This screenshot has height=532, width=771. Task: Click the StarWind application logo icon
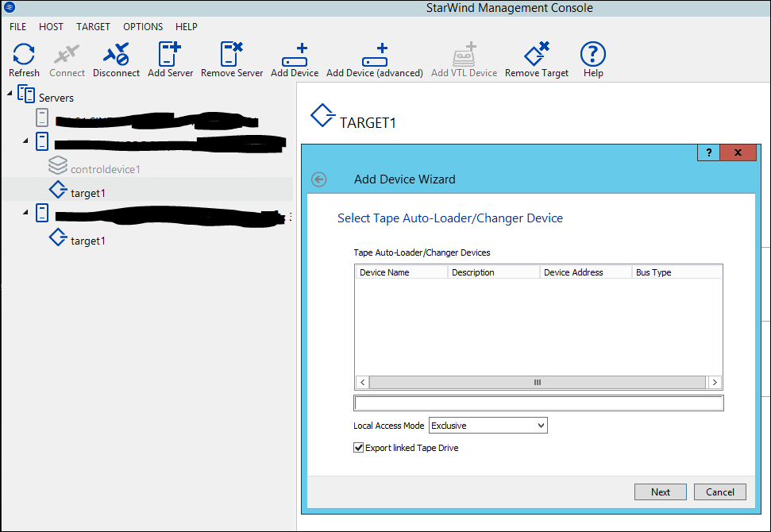10,7
